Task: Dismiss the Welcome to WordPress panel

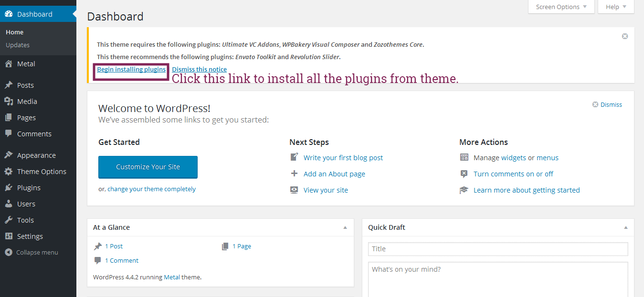Action: [607, 105]
